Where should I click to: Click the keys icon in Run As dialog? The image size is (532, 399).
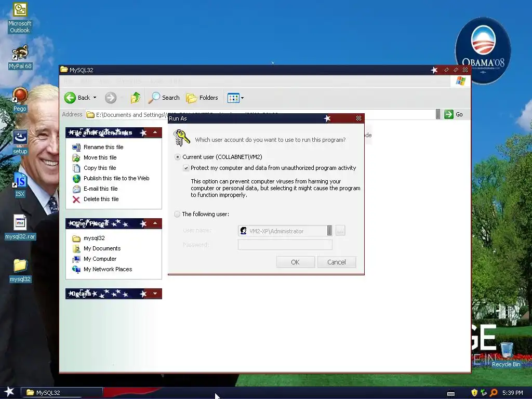click(181, 138)
